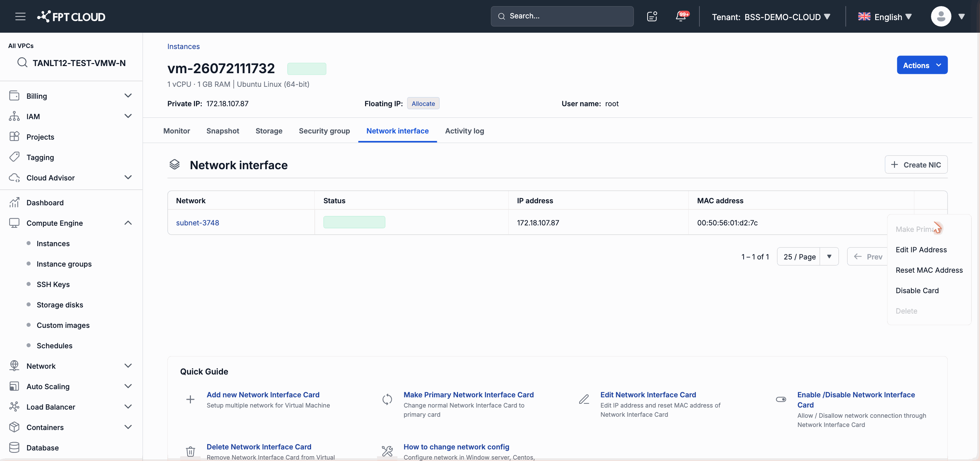Click the IAM hierarchy icon
Image resolution: width=980 pixels, height=461 pixels.
tap(14, 116)
